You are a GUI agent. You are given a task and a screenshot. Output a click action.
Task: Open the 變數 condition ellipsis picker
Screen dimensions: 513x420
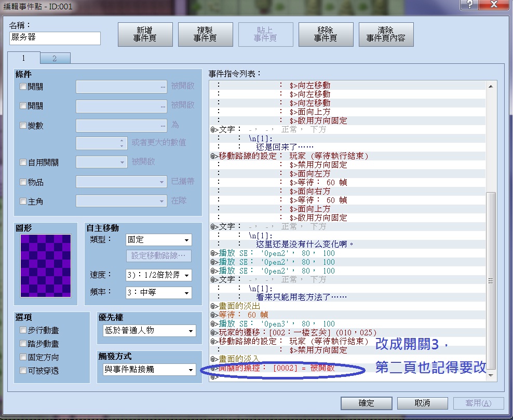(x=163, y=126)
